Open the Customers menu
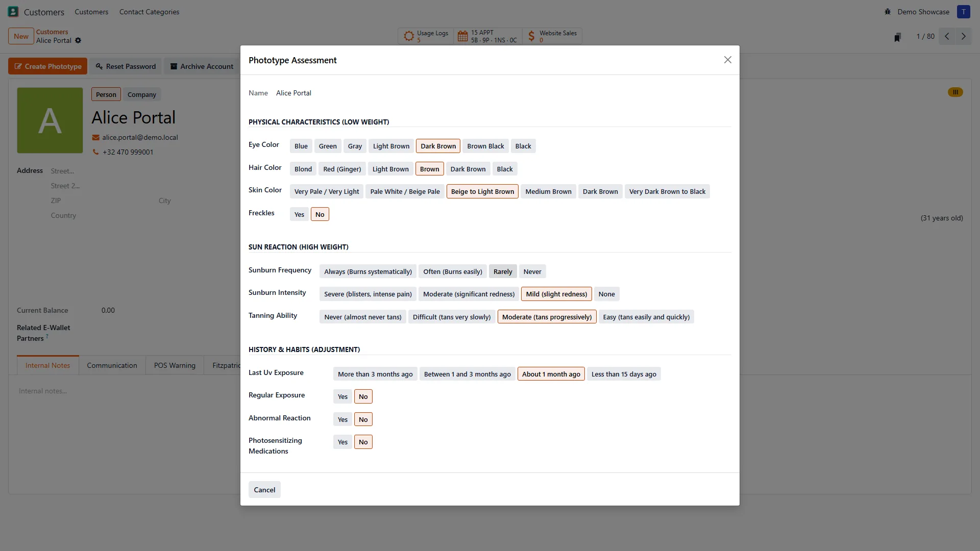The width and height of the screenshot is (980, 551). [x=91, y=12]
